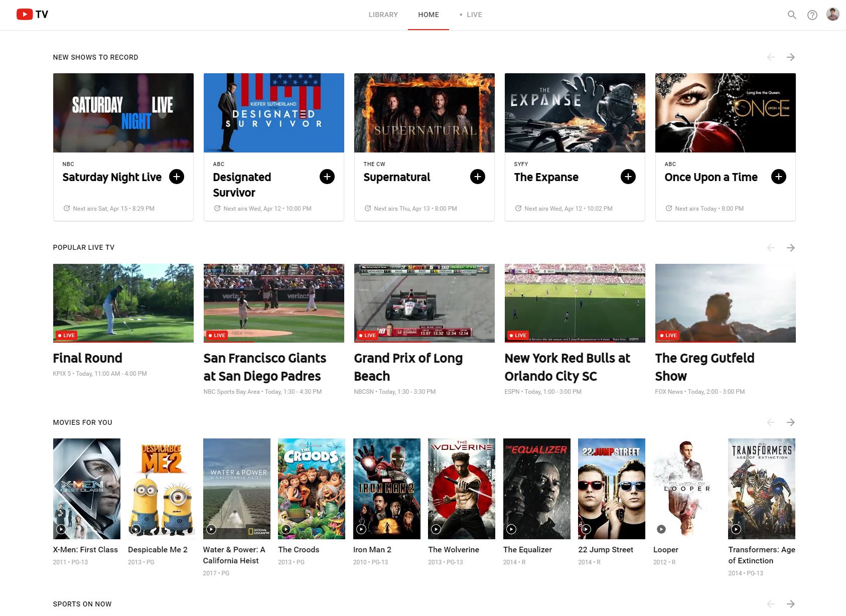Show next New Shows to Record

(x=791, y=57)
